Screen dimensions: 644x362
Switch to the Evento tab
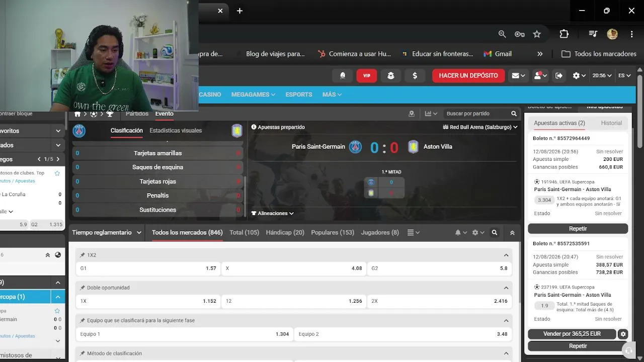165,114
